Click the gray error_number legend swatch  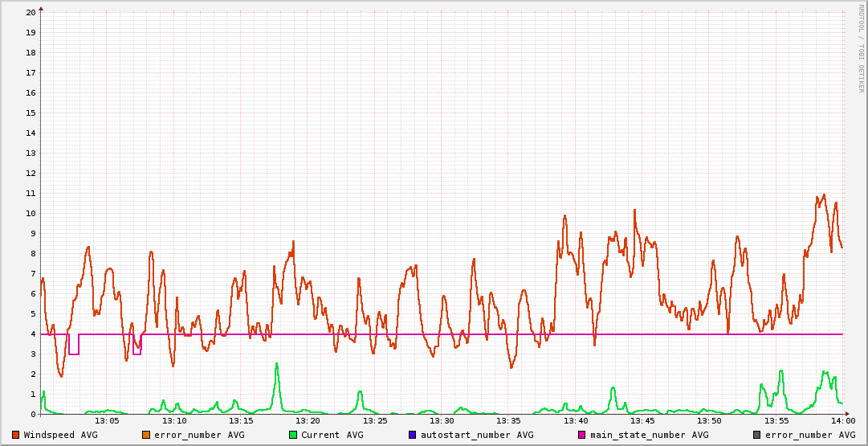coord(756,435)
